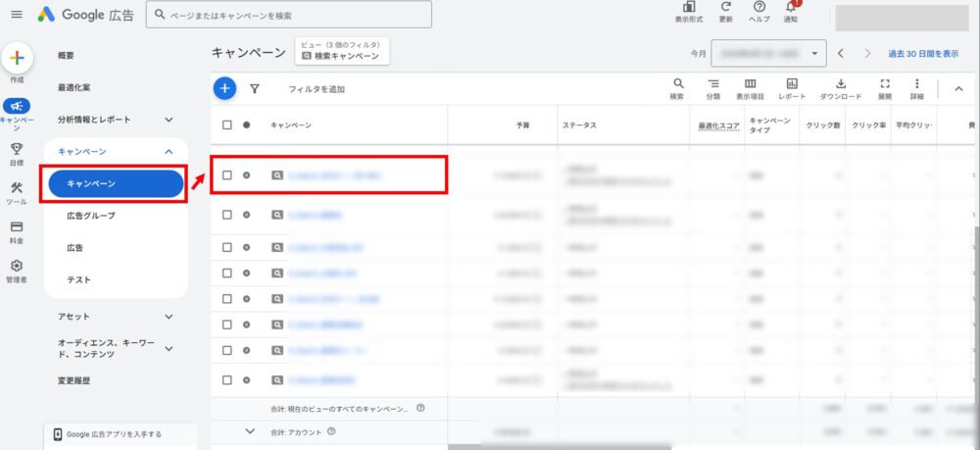Click the ツール tools icon in sidebar
The image size is (980, 450).
17,192
